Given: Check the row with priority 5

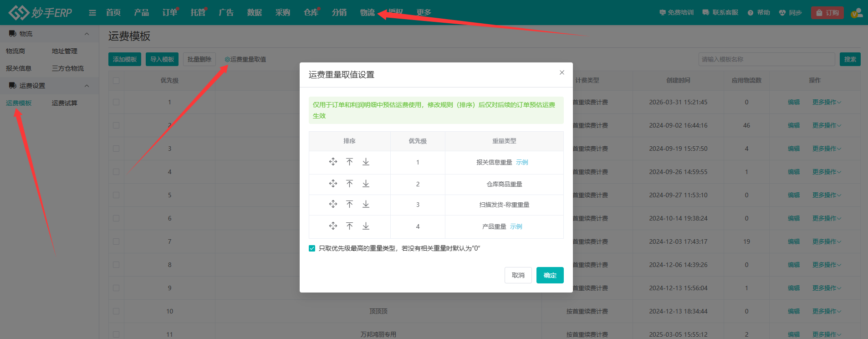Looking at the screenshot, I should [116, 195].
